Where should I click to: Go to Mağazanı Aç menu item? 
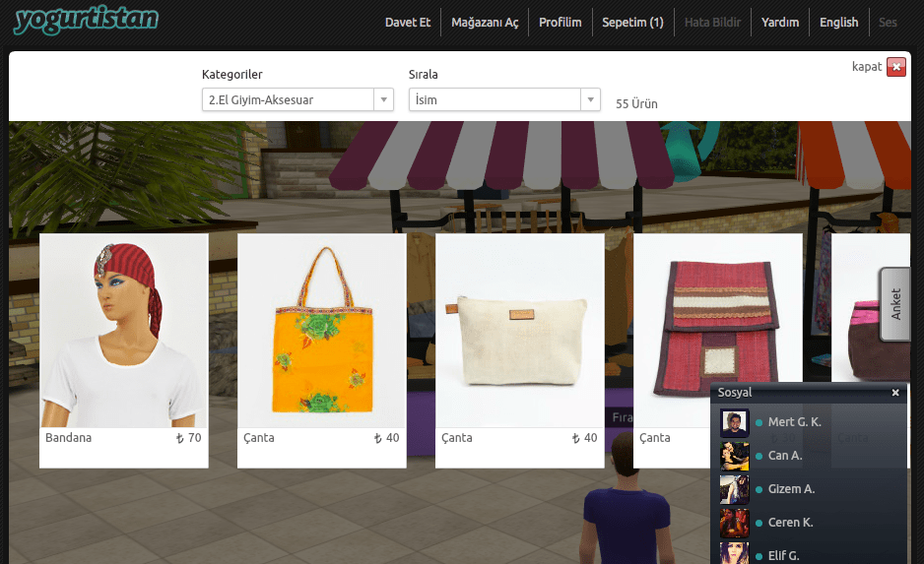485,23
